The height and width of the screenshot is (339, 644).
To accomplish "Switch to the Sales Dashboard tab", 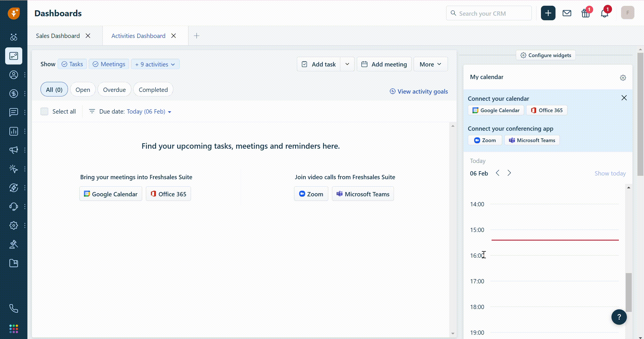I will 58,36.
